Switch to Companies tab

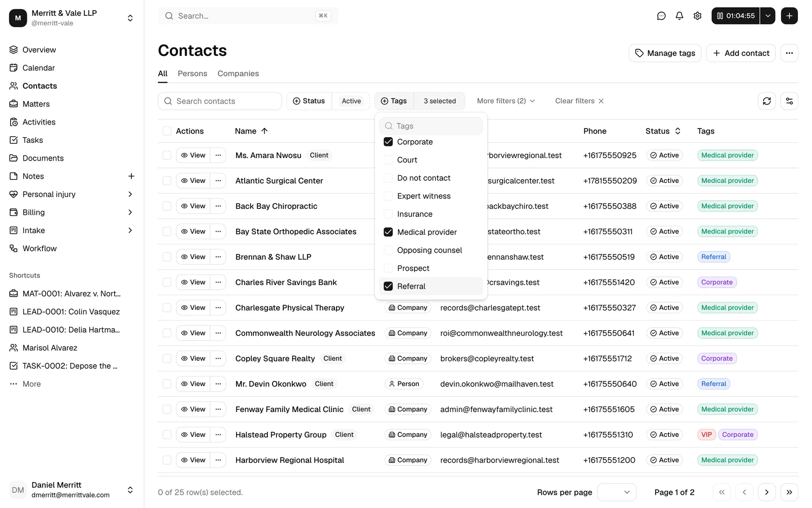(238, 74)
